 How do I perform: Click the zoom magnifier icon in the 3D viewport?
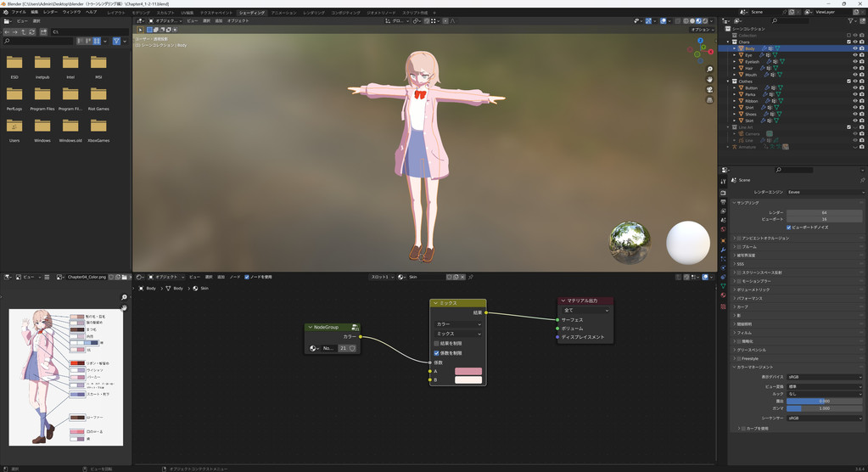[709, 70]
